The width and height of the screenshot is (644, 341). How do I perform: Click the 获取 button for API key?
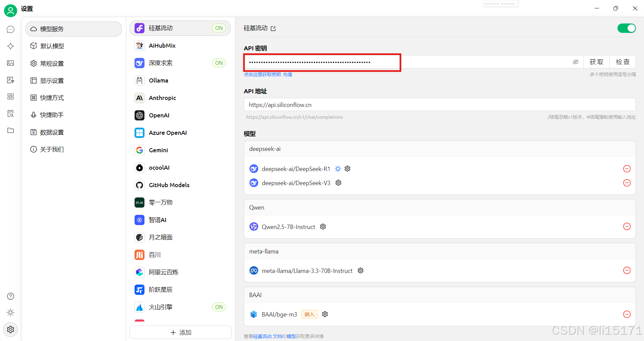pyautogui.click(x=597, y=62)
